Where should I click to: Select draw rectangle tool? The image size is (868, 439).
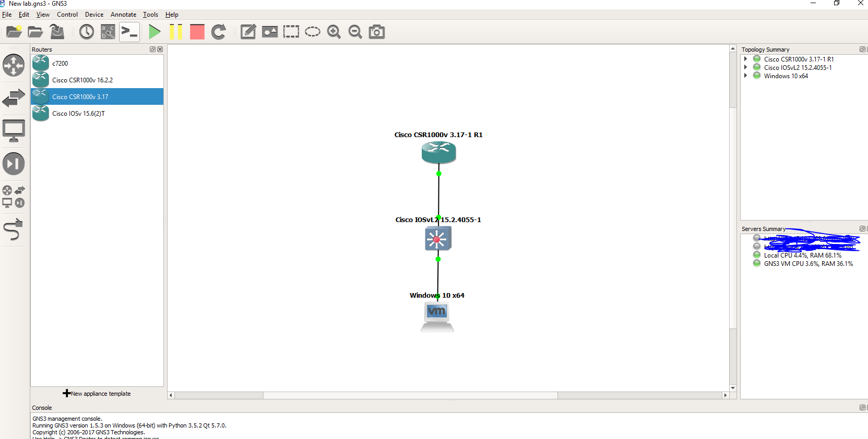[291, 32]
